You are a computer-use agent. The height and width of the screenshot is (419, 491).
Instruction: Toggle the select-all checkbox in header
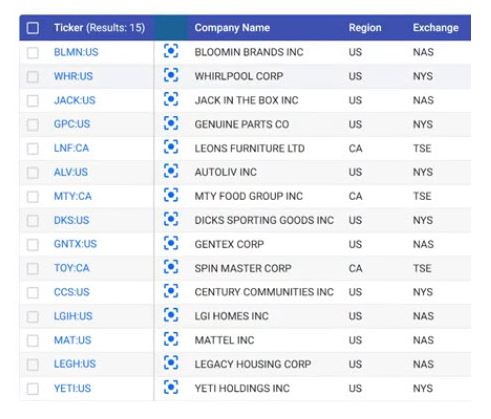point(33,28)
